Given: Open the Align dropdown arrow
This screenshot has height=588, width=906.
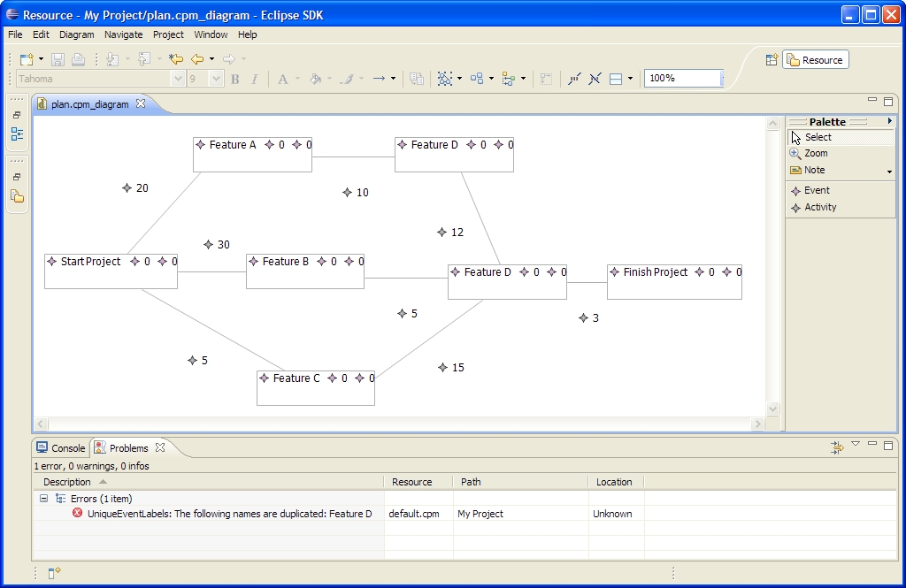Looking at the screenshot, I should (x=524, y=79).
